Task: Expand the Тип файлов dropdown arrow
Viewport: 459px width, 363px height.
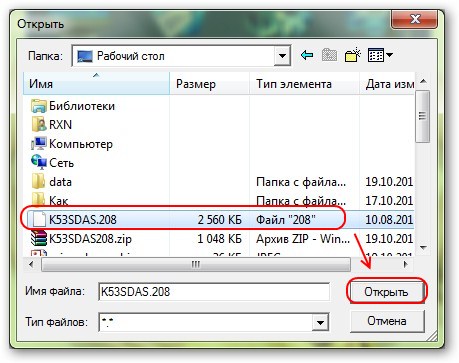Action: point(320,322)
